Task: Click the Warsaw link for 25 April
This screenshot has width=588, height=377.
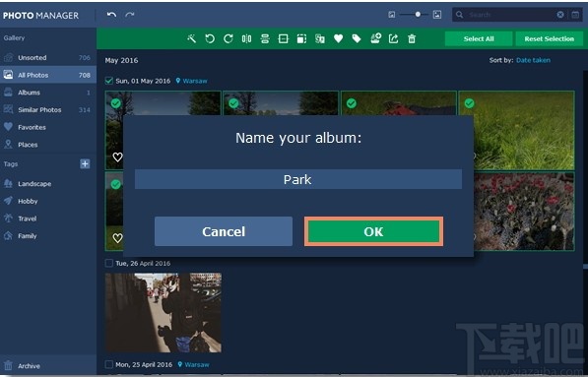Action: 197,364
